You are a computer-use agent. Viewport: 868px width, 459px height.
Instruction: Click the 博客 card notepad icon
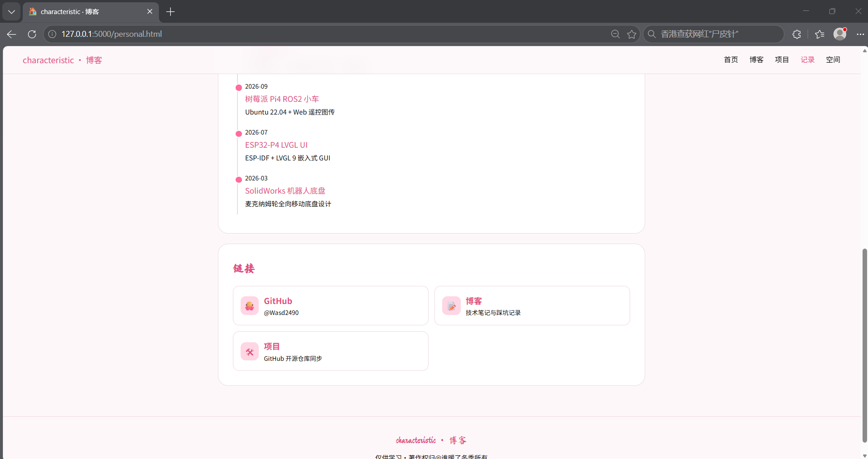[451, 306]
